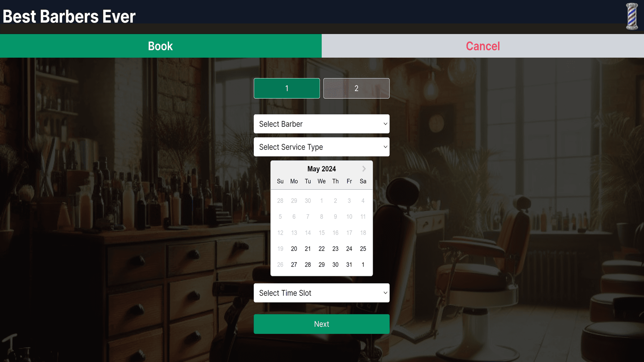
Task: Toggle between Book and Cancel mode
Action: coord(483,46)
